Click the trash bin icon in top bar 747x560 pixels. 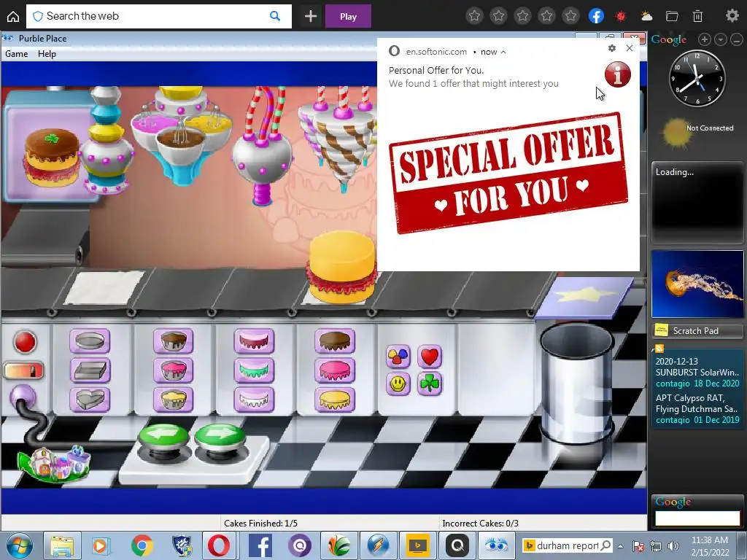[697, 16]
